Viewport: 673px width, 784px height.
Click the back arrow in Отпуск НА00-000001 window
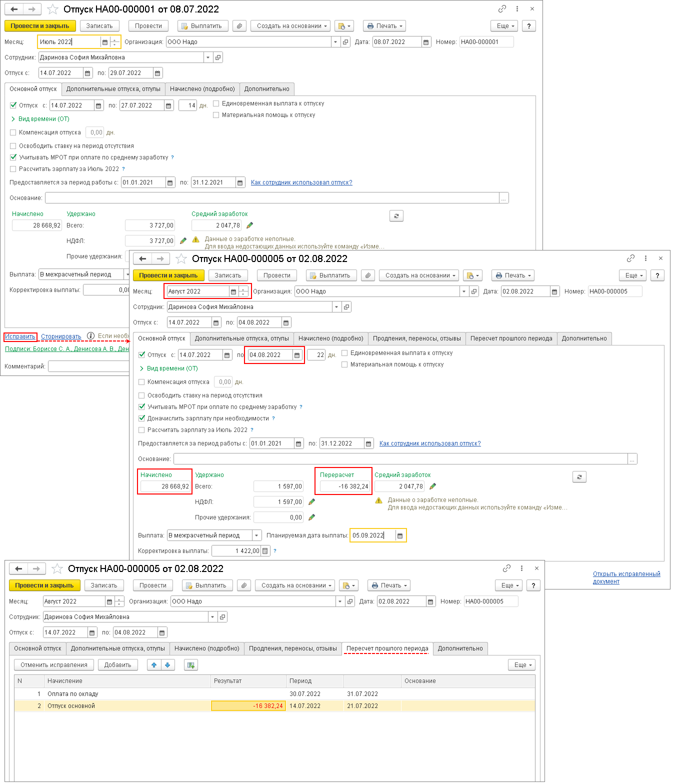14,9
